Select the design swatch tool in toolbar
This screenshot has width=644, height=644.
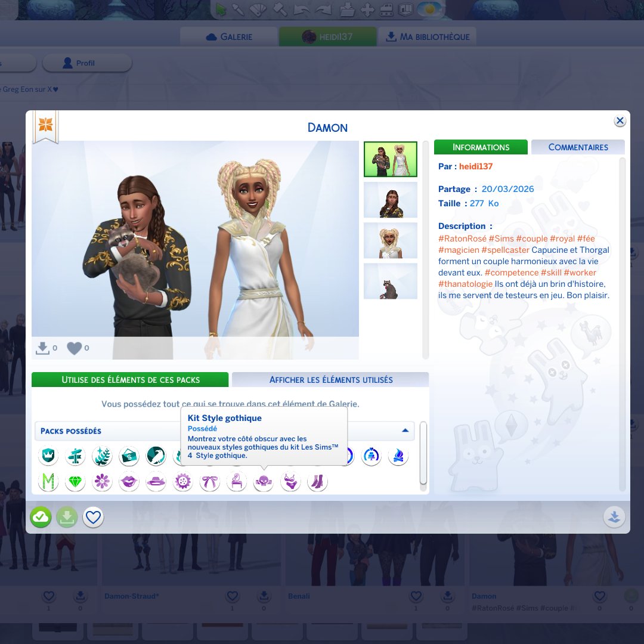coord(258,10)
